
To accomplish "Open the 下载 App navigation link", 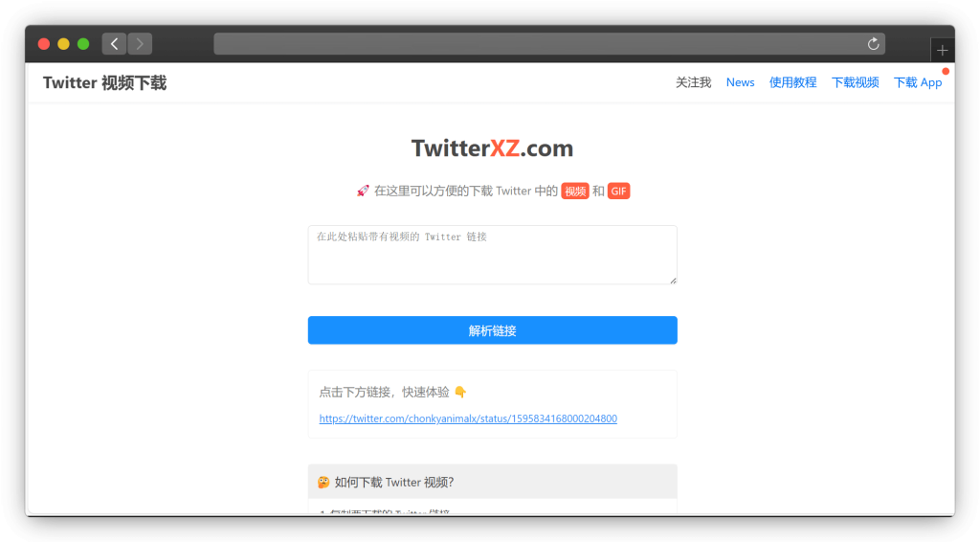I will tap(918, 82).
